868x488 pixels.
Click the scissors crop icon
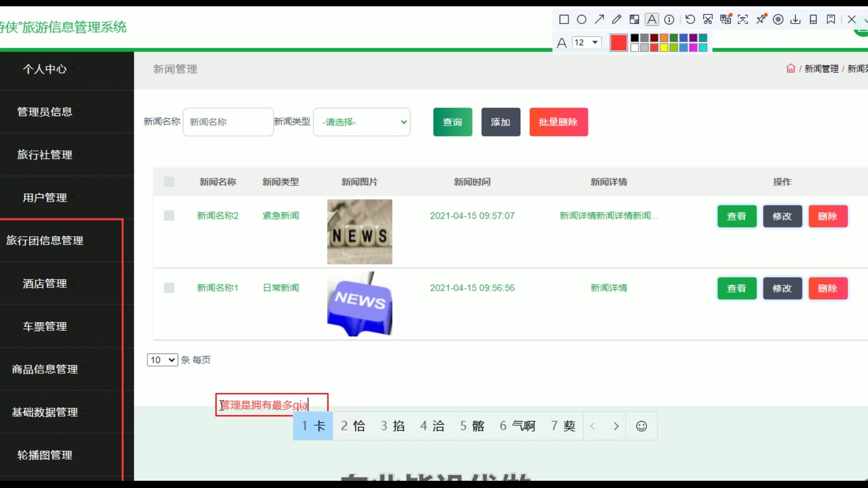708,19
